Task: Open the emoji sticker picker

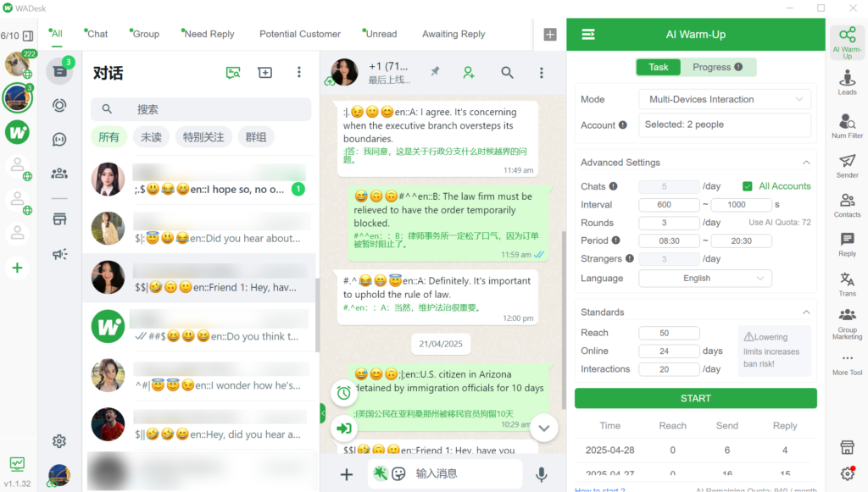Action: [398, 473]
